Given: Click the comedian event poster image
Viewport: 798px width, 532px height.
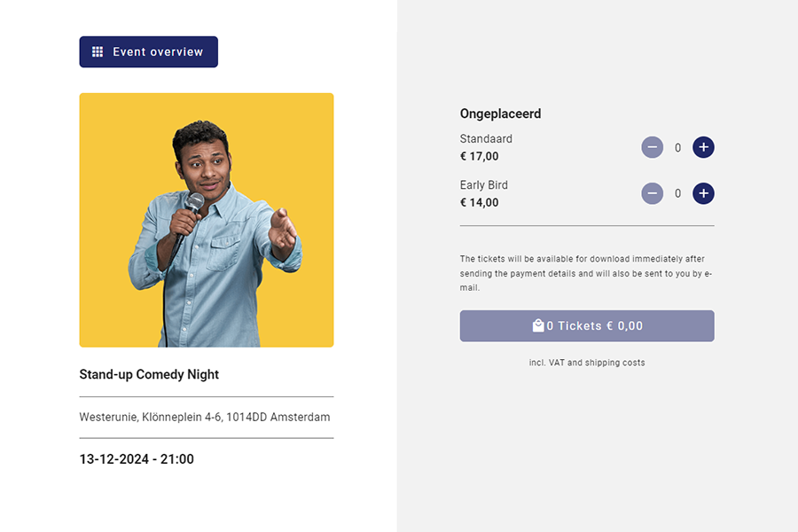Looking at the screenshot, I should [207, 220].
